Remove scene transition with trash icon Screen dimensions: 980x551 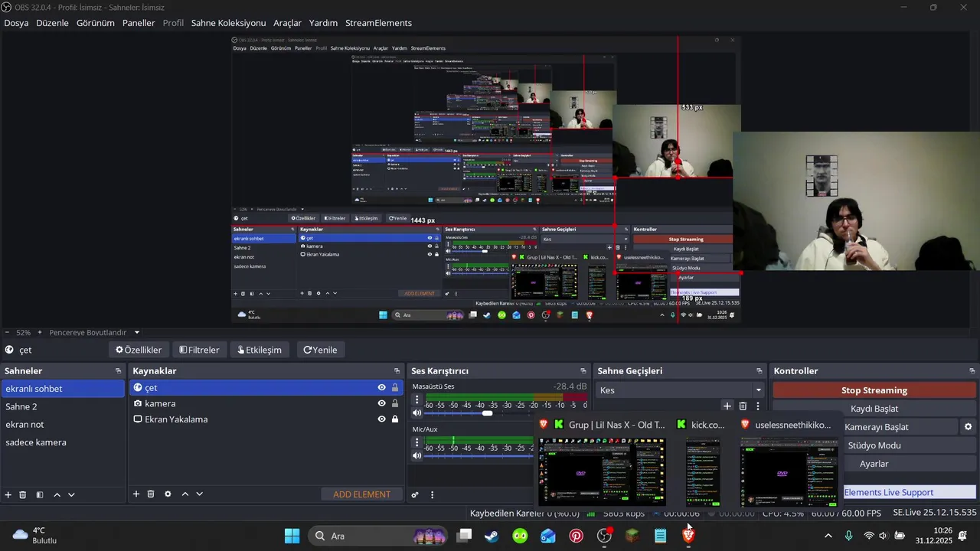click(743, 406)
